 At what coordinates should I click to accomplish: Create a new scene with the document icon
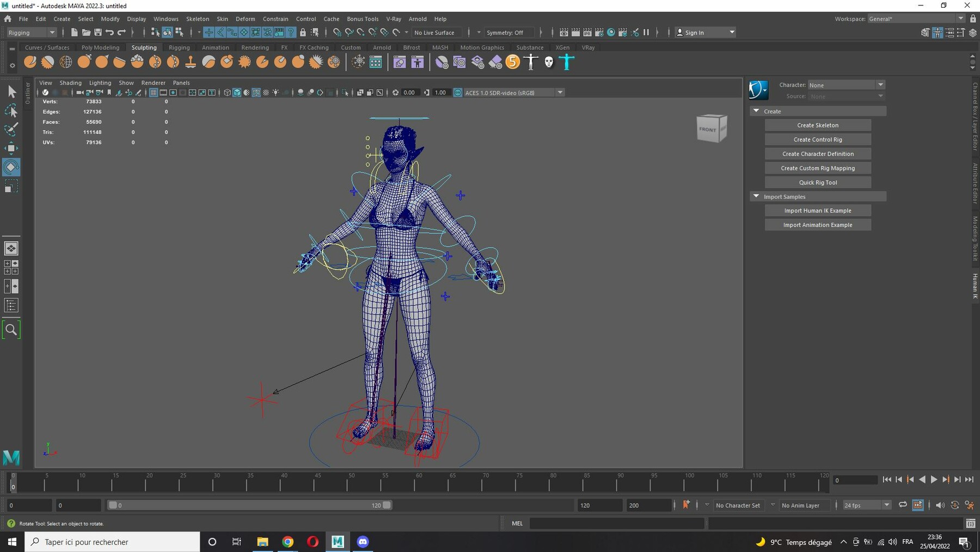point(74,33)
